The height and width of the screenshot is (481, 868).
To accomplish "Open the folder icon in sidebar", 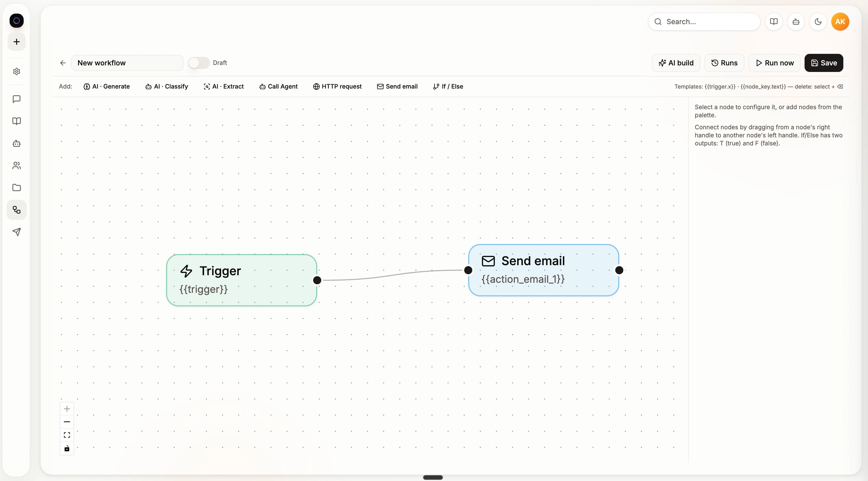I will pos(17,188).
